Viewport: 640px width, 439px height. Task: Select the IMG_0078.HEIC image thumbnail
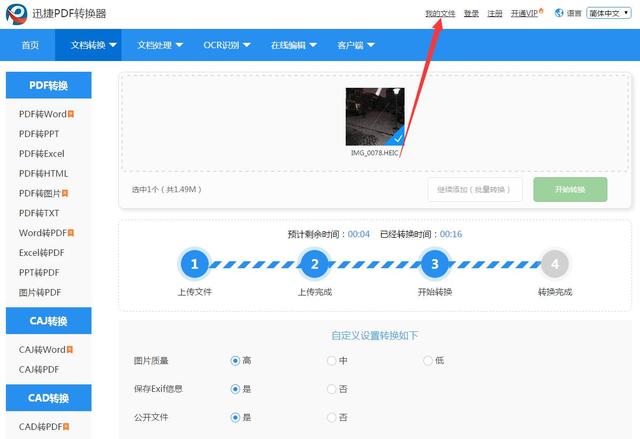(x=375, y=117)
